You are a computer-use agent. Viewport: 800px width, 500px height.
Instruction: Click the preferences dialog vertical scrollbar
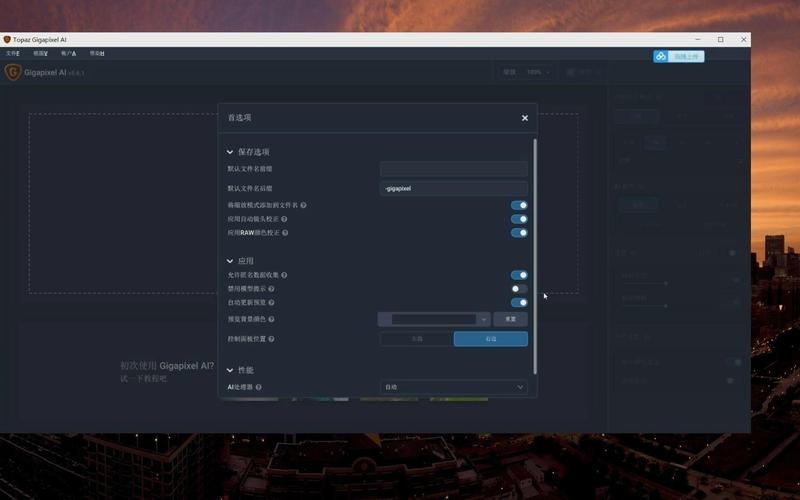click(x=535, y=256)
